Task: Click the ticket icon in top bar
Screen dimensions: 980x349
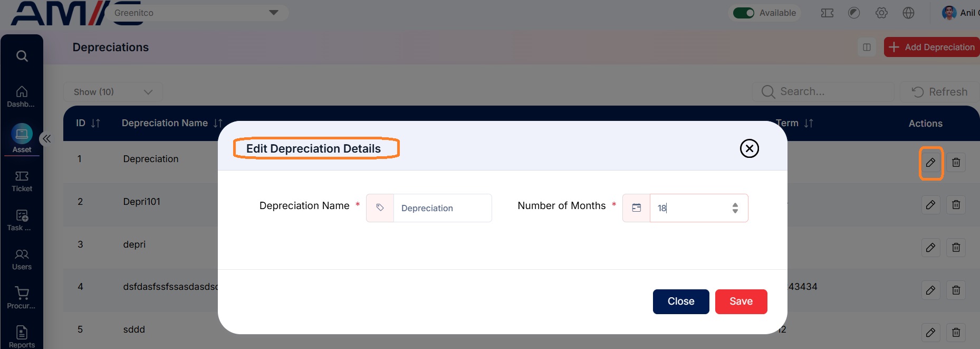Action: (827, 13)
